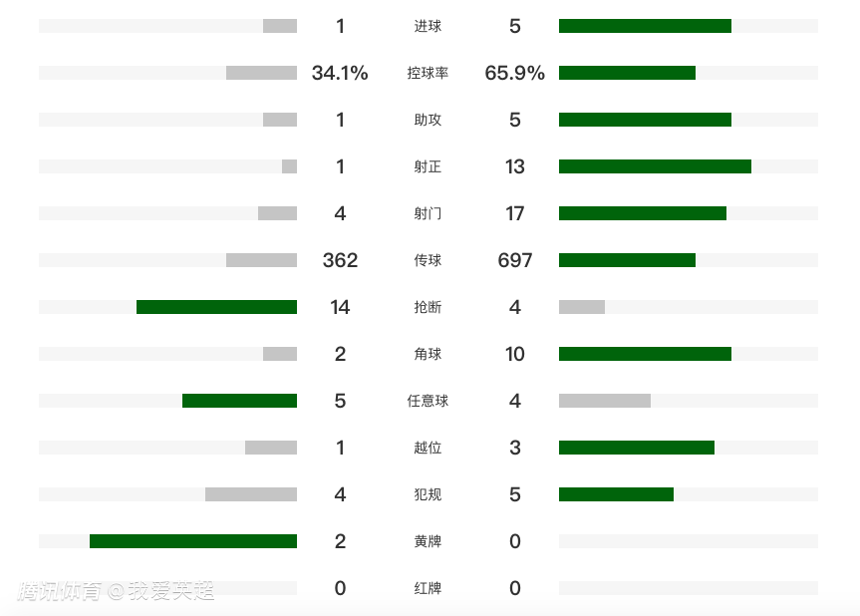Select the 34.1% possession value
Image resolution: width=860 pixels, height=616 pixels.
coord(340,73)
